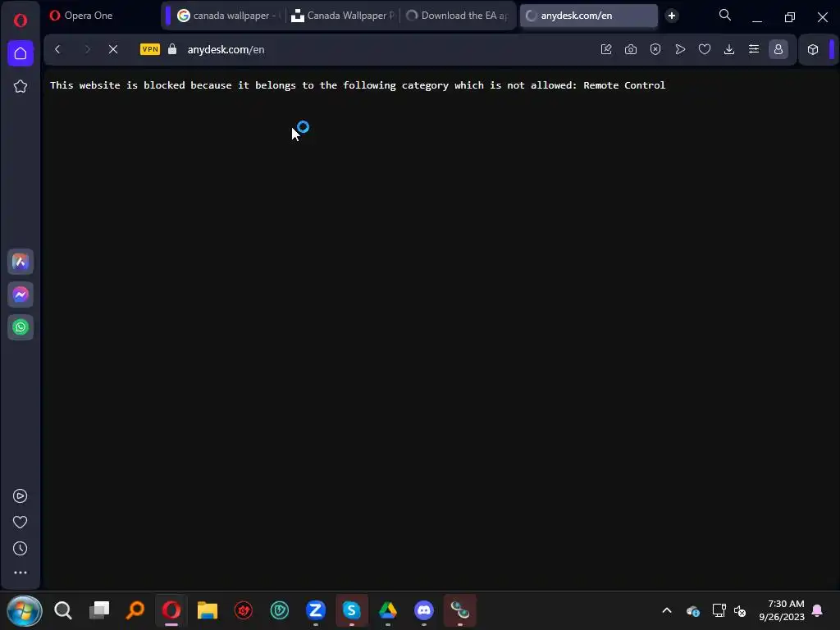Switch to Canada Wallpaper P tab
This screenshot has width=840, height=630.
click(343, 16)
